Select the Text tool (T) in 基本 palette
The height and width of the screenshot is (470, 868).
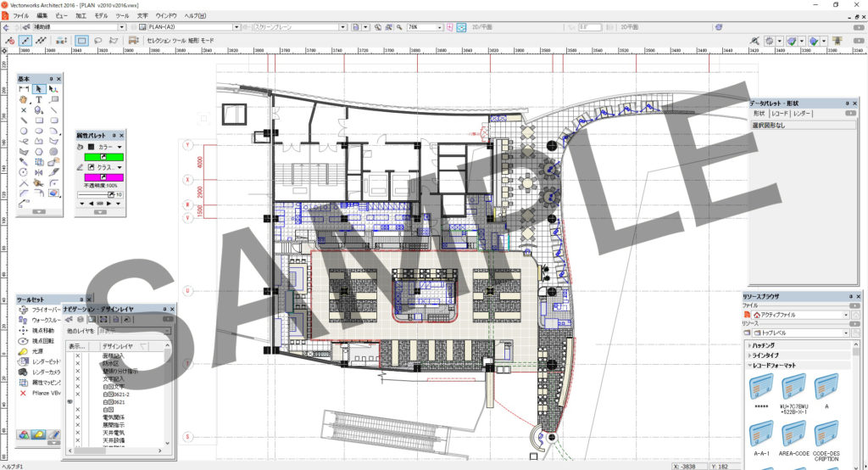click(x=39, y=99)
